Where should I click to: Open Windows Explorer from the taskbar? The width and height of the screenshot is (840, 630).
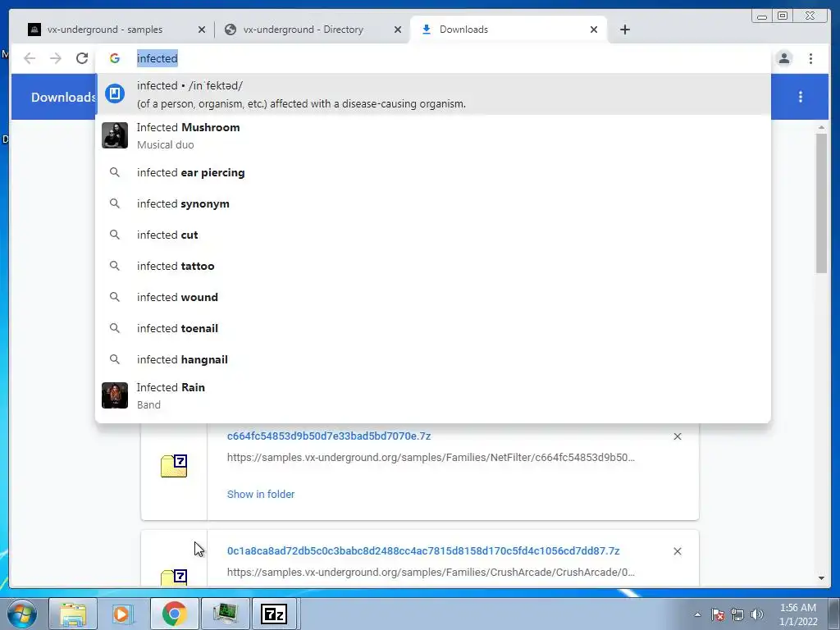73,614
